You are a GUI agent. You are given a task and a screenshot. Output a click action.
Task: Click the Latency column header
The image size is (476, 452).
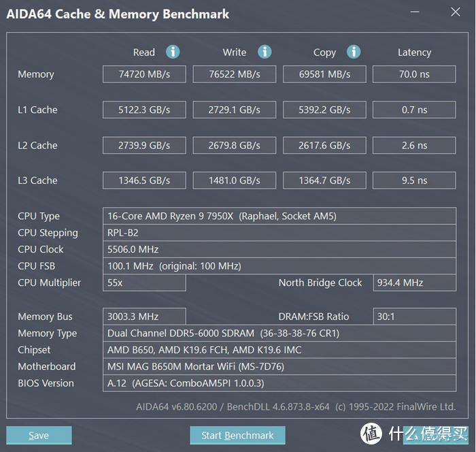[x=414, y=53]
